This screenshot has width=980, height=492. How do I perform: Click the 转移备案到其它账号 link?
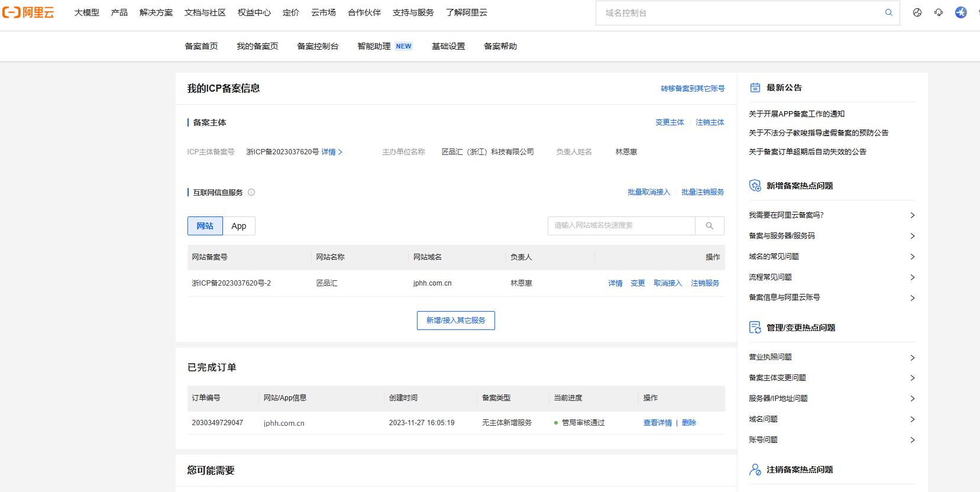pos(693,89)
